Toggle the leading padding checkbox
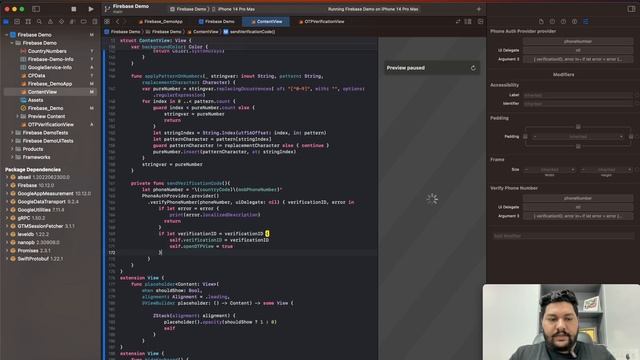The width and height of the screenshot is (640, 360). (525, 137)
